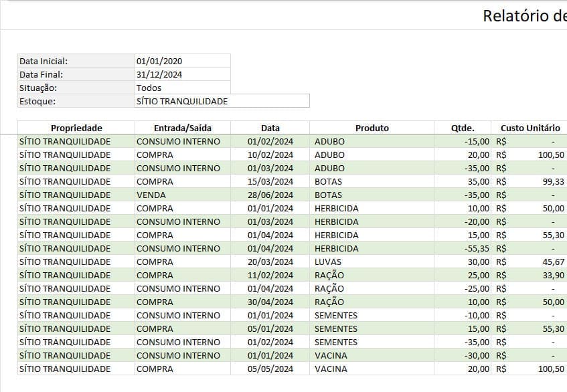Click the Data Inicial label
The height and width of the screenshot is (392, 567).
pyautogui.click(x=76, y=61)
